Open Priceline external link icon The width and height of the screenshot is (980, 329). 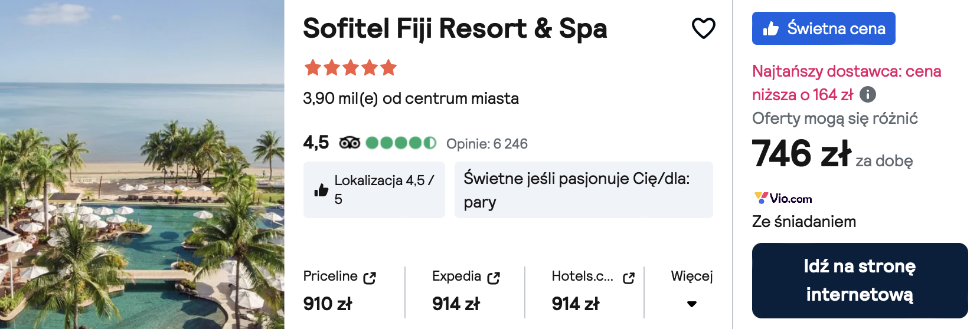point(370,278)
